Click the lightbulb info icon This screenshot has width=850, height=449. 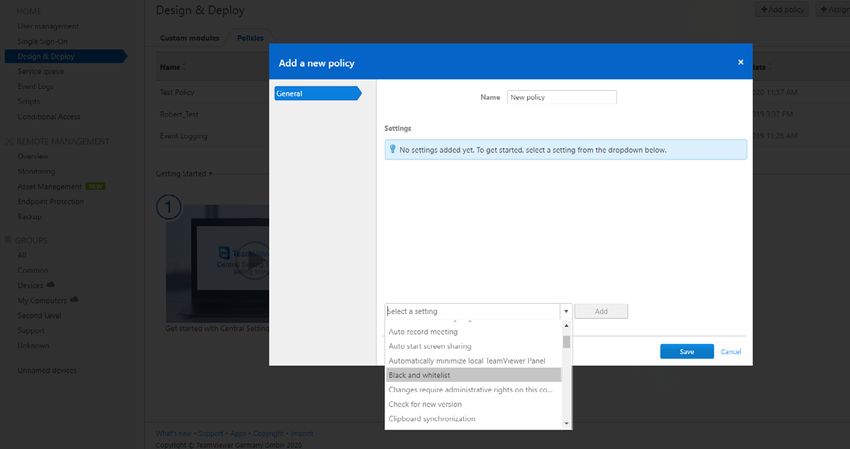[392, 149]
